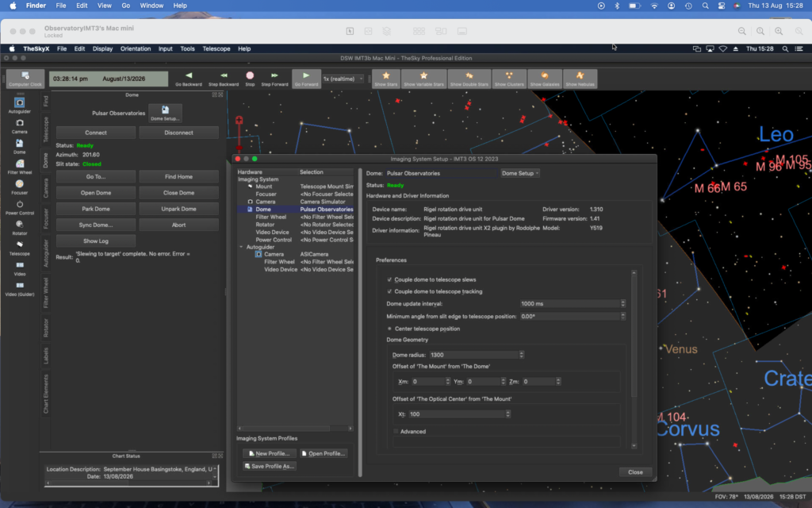Click the Connect button in Dome panel
The image size is (812, 508).
click(x=96, y=133)
